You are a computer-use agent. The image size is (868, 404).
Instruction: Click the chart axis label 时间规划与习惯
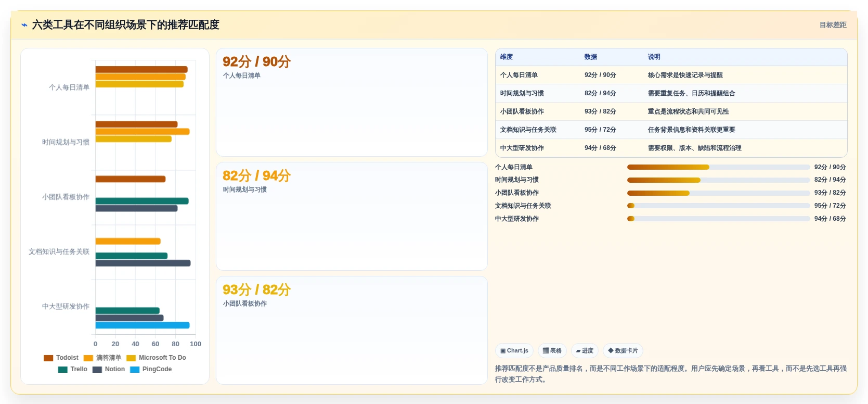click(x=66, y=142)
